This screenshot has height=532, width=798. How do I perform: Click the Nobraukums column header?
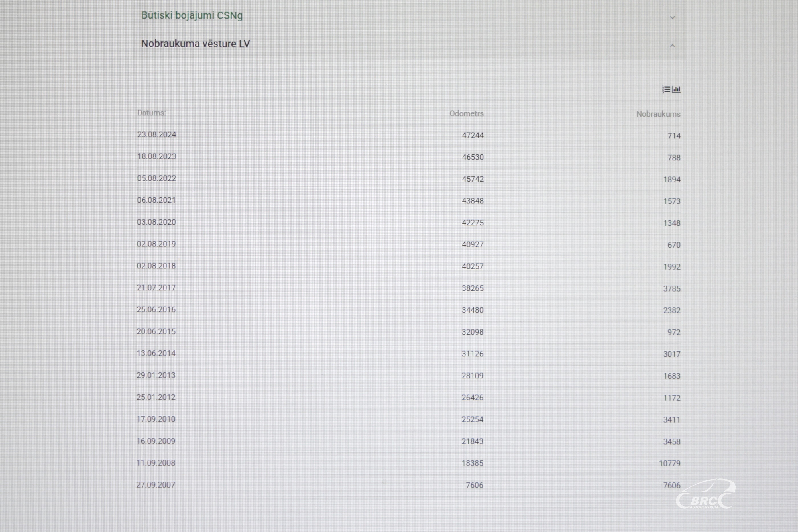[658, 114]
